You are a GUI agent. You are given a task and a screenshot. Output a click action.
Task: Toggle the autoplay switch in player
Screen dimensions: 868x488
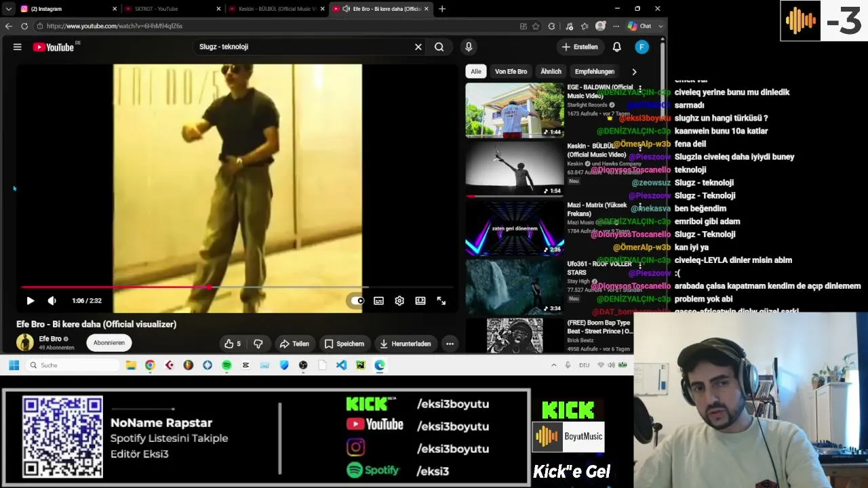(357, 301)
